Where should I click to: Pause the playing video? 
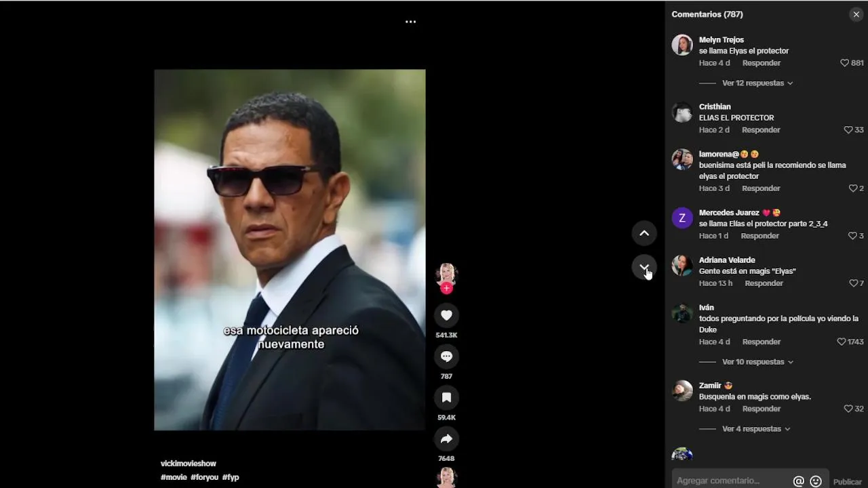coord(290,249)
